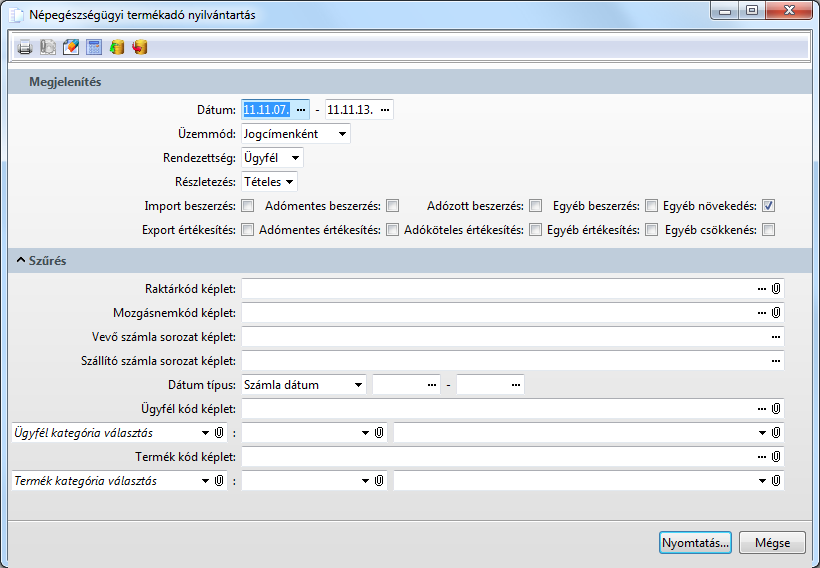
Task: Tick the Egyéb csökkenés checkbox
Action: pyautogui.click(x=768, y=230)
